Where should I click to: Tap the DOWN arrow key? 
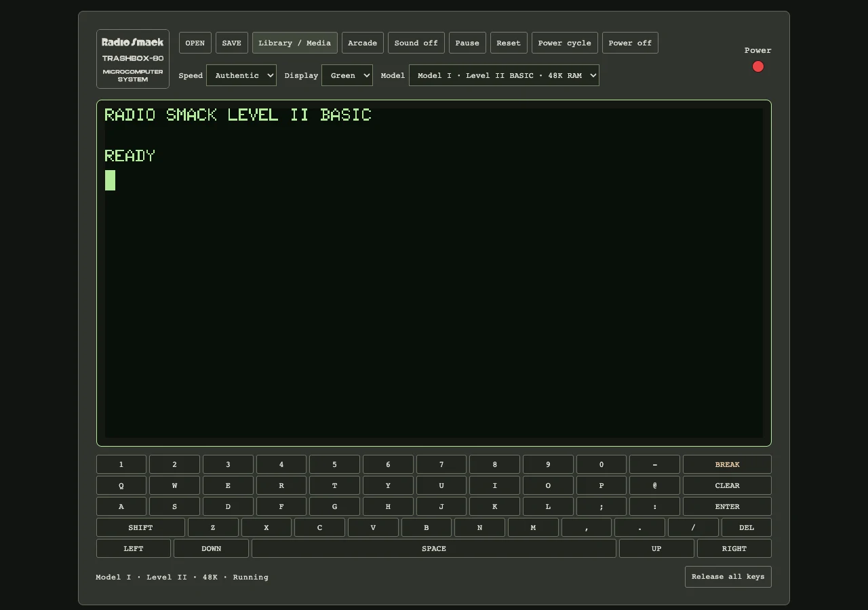coord(212,548)
